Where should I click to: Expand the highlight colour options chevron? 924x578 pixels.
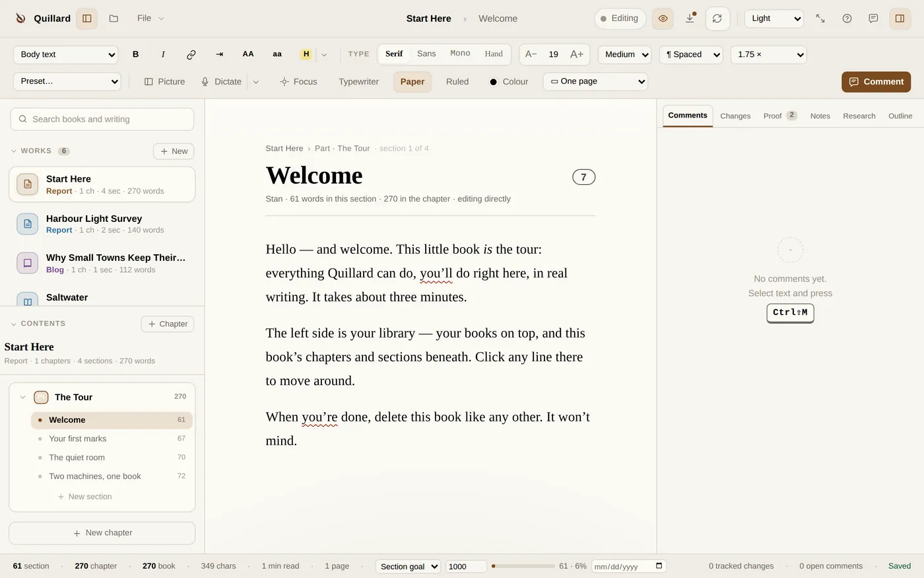(324, 54)
